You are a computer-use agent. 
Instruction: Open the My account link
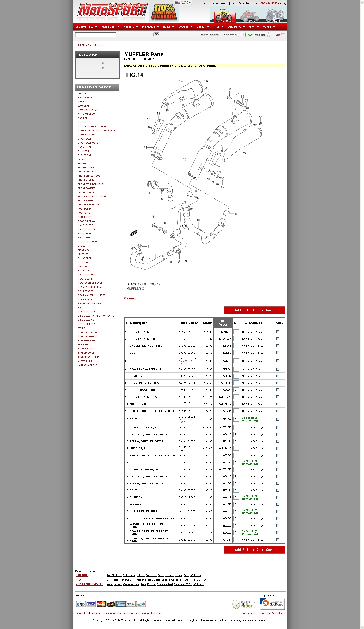[201, 3]
